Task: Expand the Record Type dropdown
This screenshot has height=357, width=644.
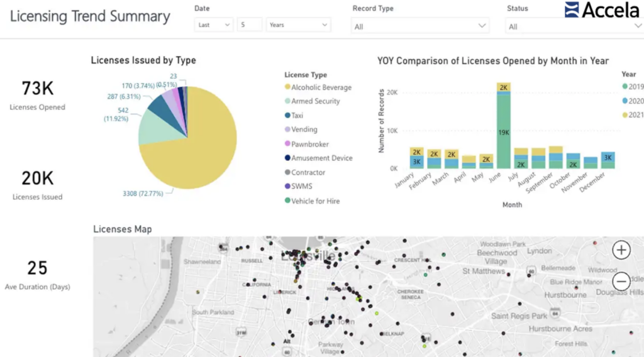Action: coord(419,26)
